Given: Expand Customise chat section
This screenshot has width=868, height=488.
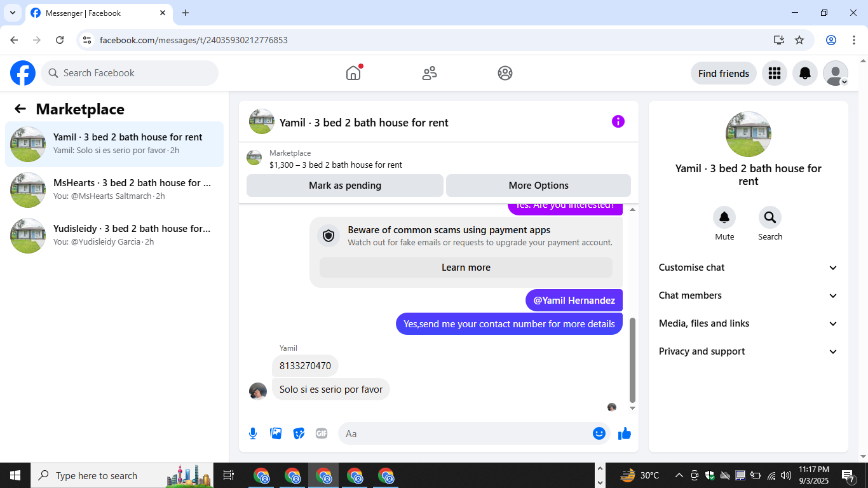Looking at the screenshot, I should (x=749, y=268).
